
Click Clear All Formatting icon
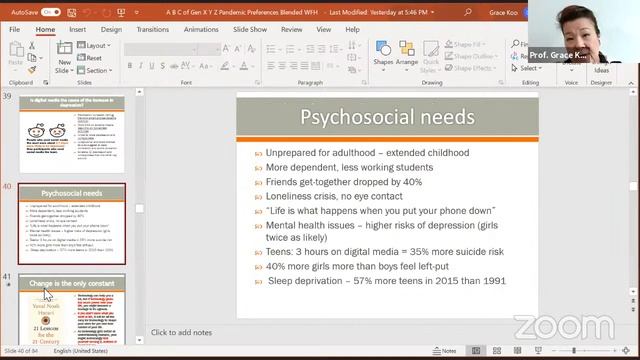click(251, 49)
